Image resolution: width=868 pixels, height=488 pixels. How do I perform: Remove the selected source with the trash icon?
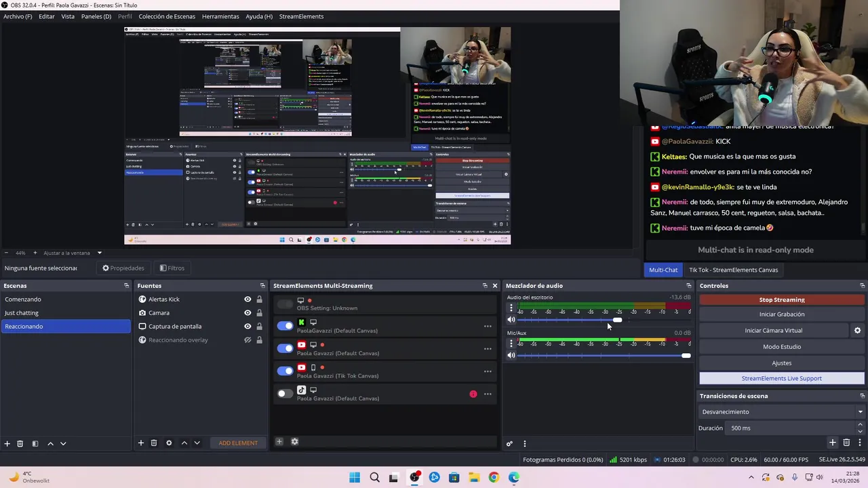coord(154,443)
